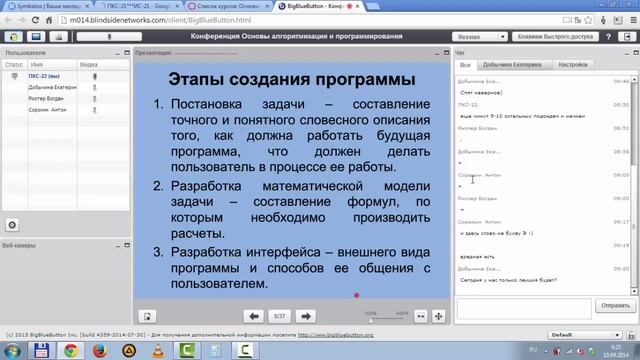
Task: Open users settings gear button
Action: point(12,225)
